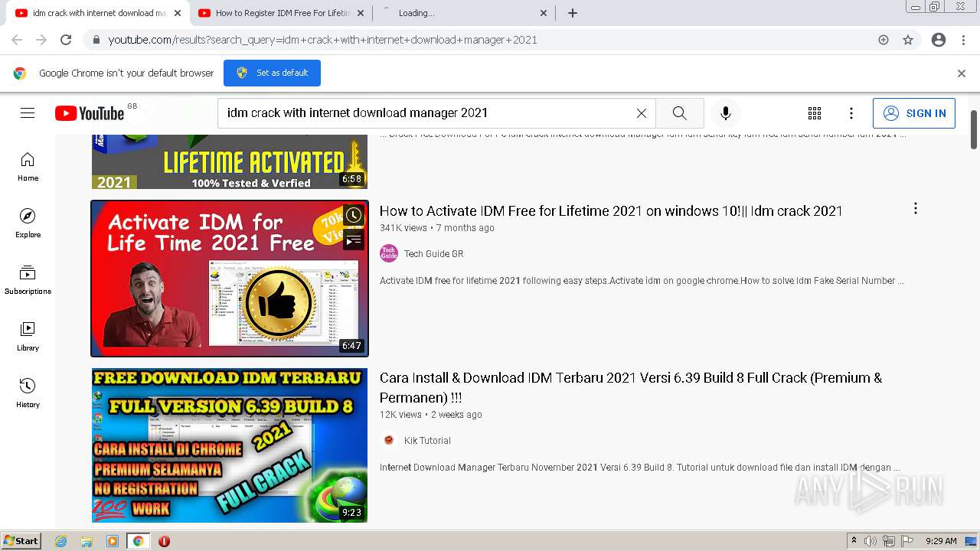This screenshot has height=551, width=980.
Task: Visit the Tech Guide GR channel name
Action: click(433, 254)
